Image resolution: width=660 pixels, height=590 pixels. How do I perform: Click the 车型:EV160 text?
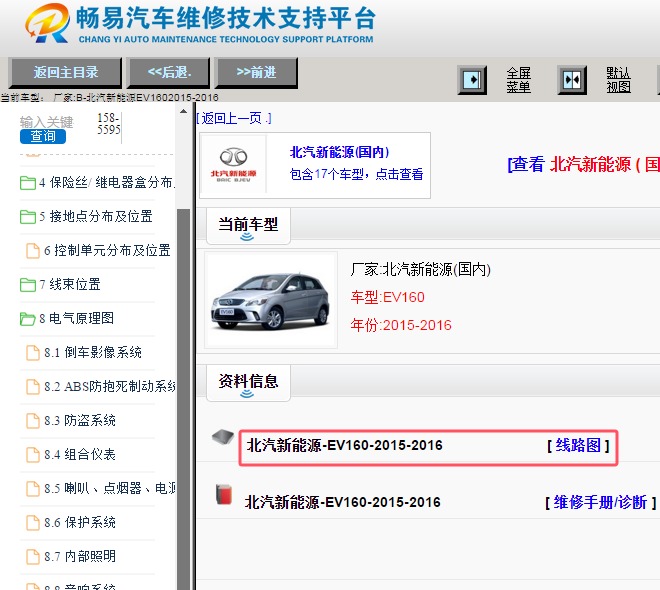click(387, 298)
